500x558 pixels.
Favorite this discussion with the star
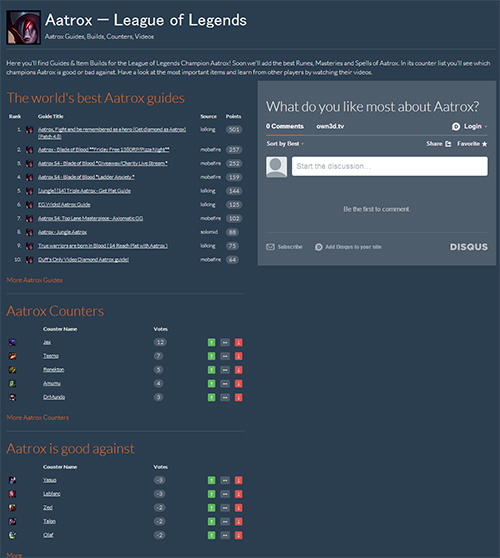click(x=472, y=144)
